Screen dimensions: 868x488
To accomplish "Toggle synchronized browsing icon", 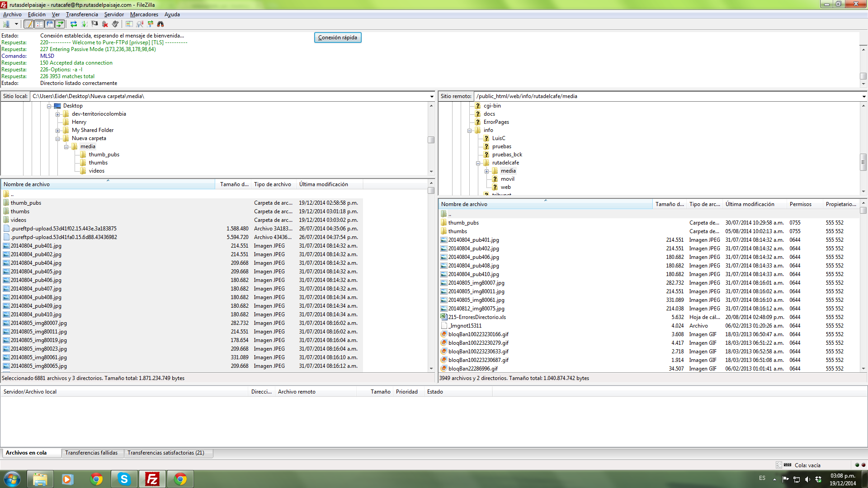I will pos(150,24).
